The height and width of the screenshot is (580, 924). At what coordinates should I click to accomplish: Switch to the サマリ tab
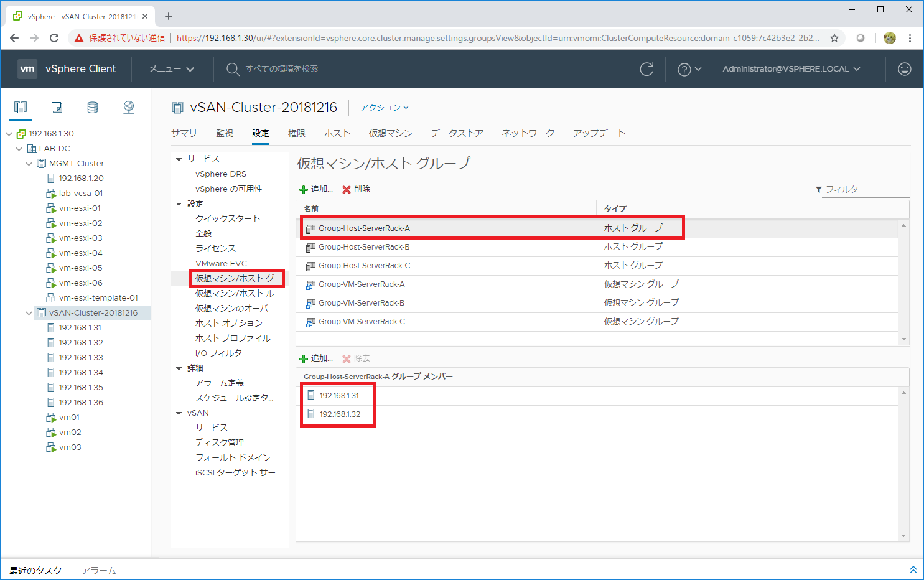[x=184, y=133]
